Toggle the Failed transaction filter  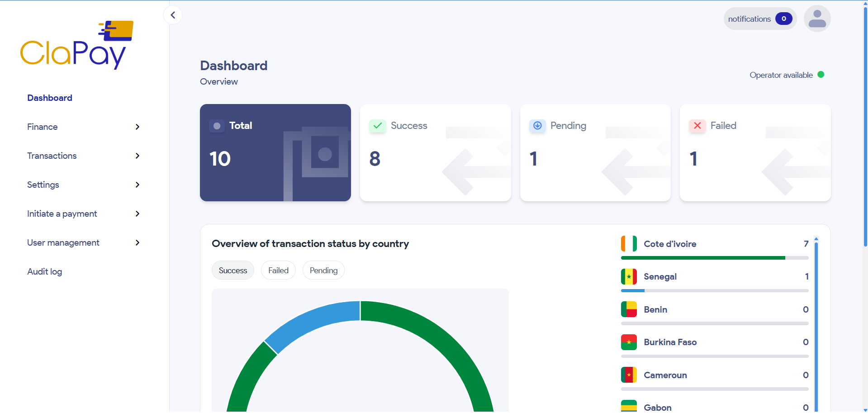click(278, 270)
